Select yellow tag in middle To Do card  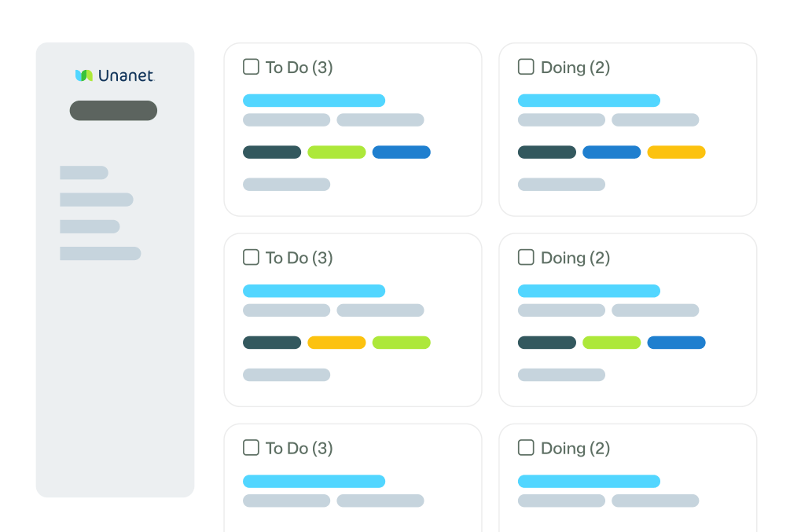pyautogui.click(x=336, y=343)
